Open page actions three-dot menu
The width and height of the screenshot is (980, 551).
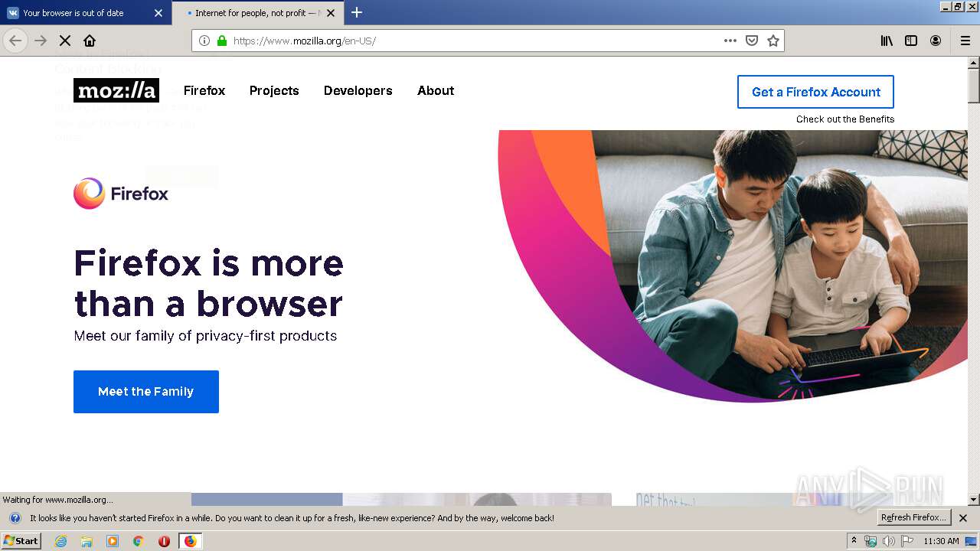click(x=730, y=41)
